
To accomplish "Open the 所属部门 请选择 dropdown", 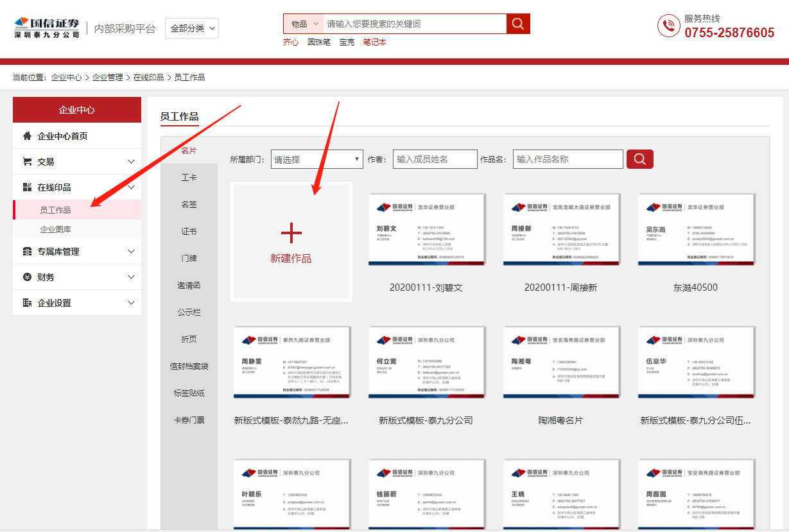I will (317, 159).
